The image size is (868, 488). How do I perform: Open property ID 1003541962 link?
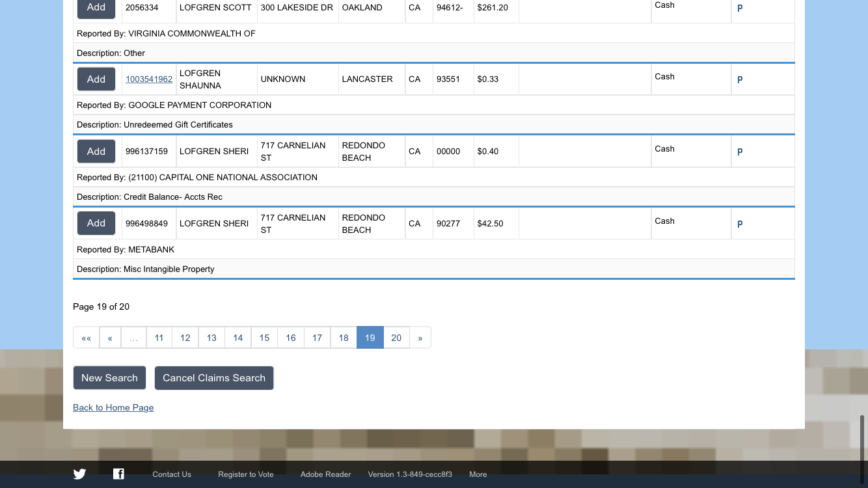click(149, 79)
